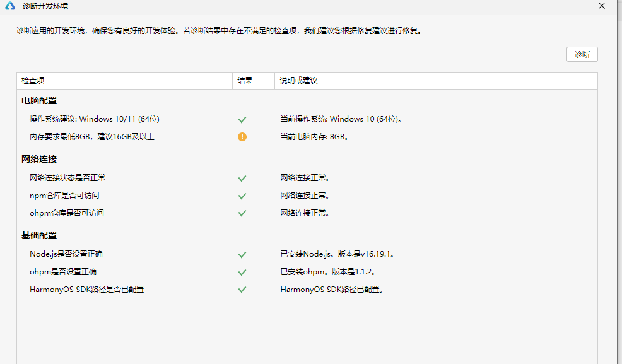
Task: Select the 操作系统建议: Windows 10/11 (64位) row
Action: click(x=95, y=119)
